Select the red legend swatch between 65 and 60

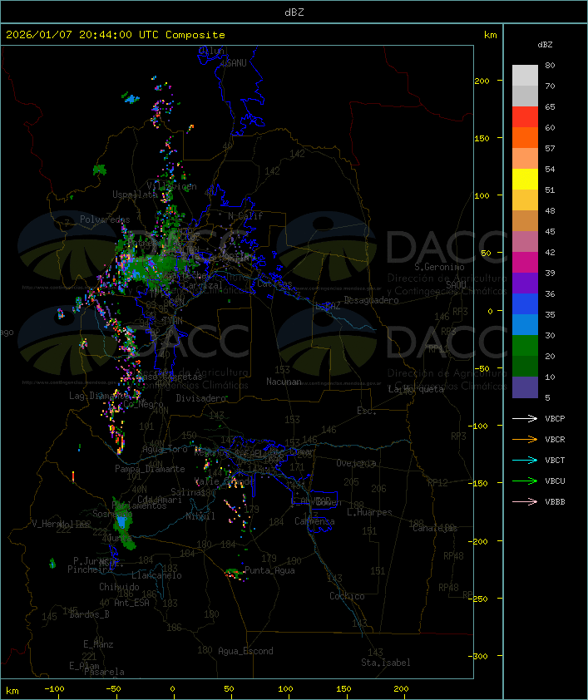pos(525,117)
